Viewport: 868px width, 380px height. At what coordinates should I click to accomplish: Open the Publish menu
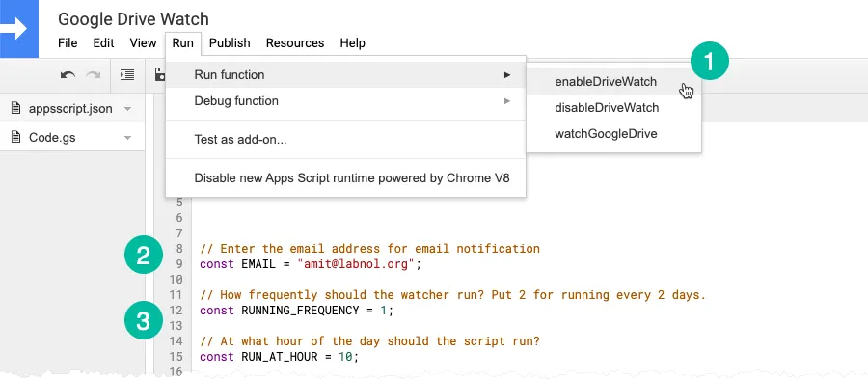(230, 42)
